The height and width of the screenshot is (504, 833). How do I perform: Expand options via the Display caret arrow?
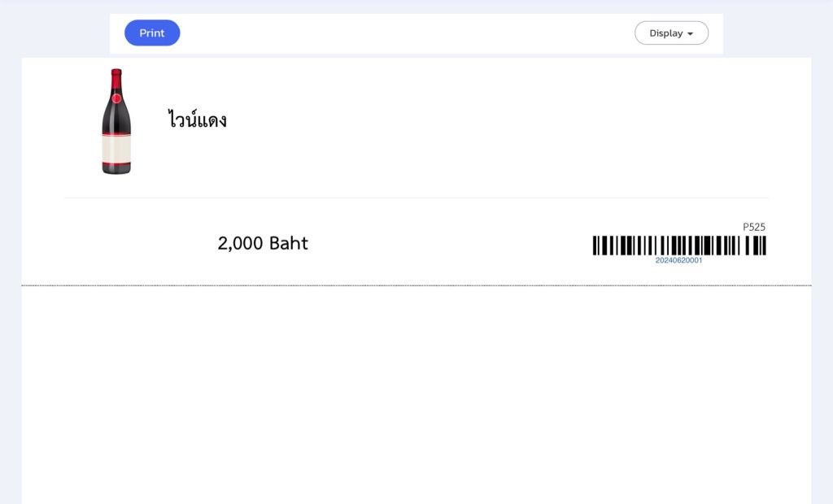tap(690, 34)
